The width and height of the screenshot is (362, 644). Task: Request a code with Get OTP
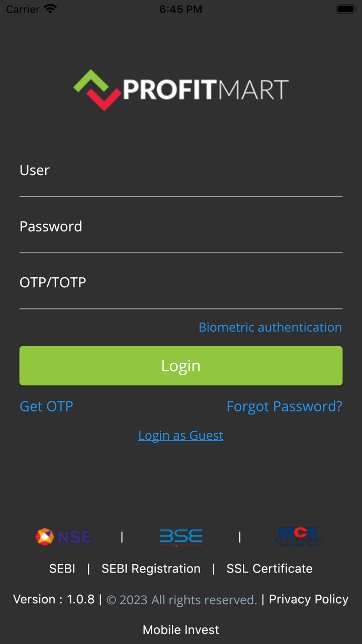pyautogui.click(x=46, y=407)
